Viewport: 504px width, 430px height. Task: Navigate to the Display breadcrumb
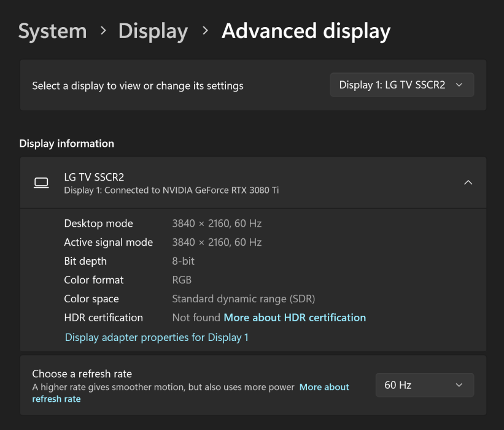point(153,31)
